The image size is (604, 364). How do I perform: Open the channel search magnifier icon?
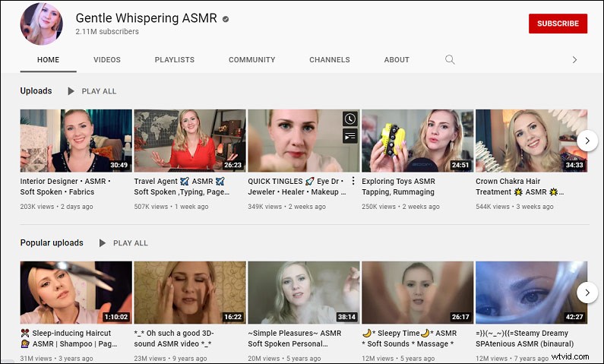450,60
